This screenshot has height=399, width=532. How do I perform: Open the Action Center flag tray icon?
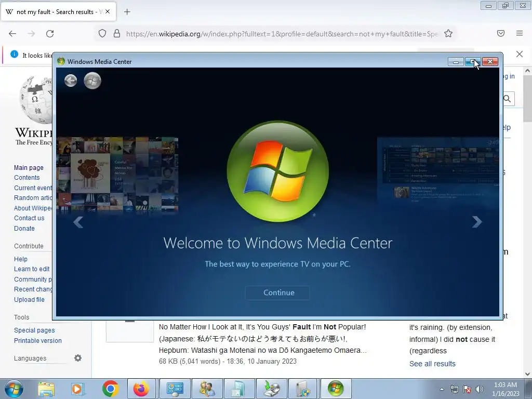(467, 389)
